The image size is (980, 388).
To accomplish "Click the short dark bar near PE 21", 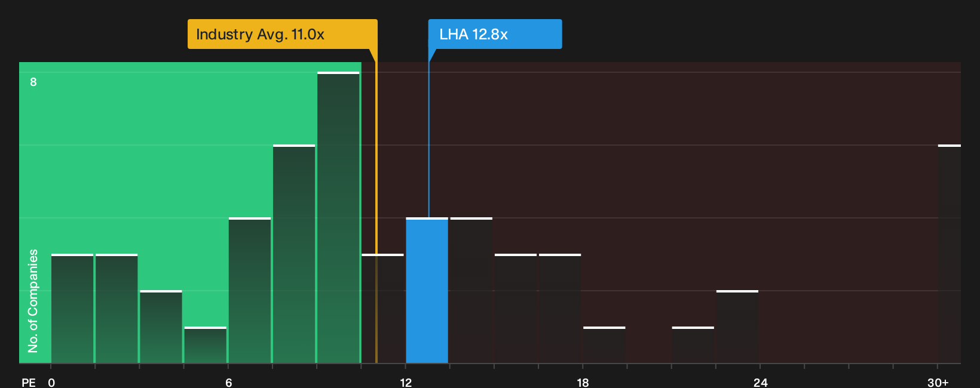I will [693, 345].
